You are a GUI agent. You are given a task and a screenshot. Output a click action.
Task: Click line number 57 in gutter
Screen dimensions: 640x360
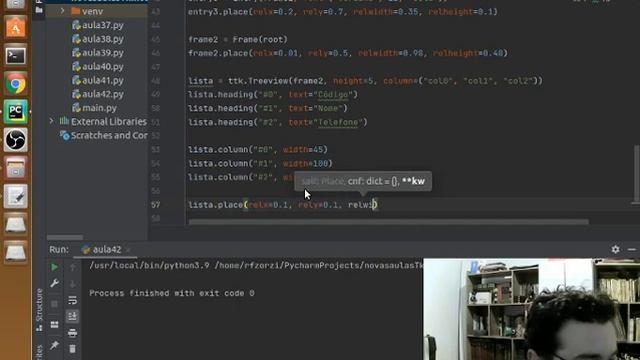pyautogui.click(x=156, y=204)
